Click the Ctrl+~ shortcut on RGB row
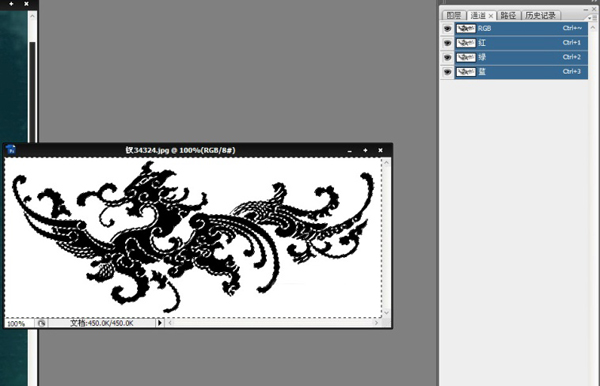 (572, 28)
